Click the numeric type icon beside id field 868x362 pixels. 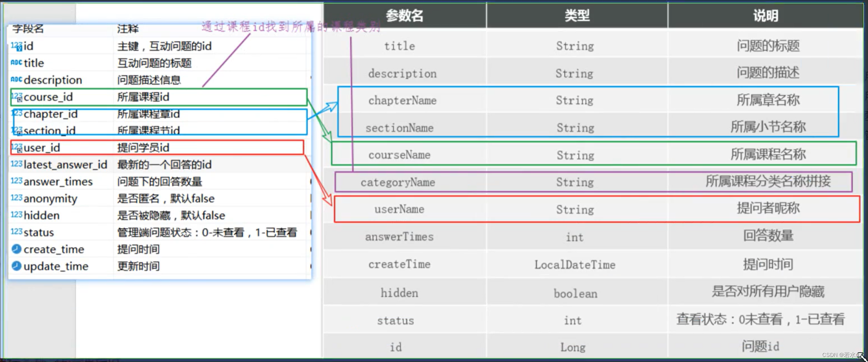coord(16,46)
